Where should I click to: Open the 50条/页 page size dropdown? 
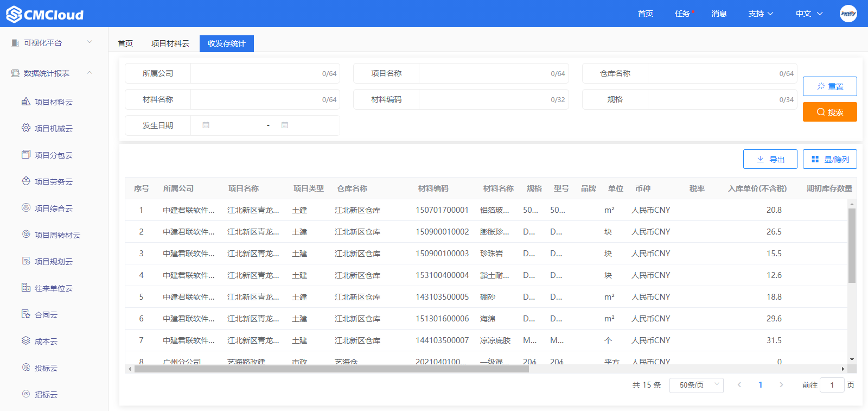point(696,385)
